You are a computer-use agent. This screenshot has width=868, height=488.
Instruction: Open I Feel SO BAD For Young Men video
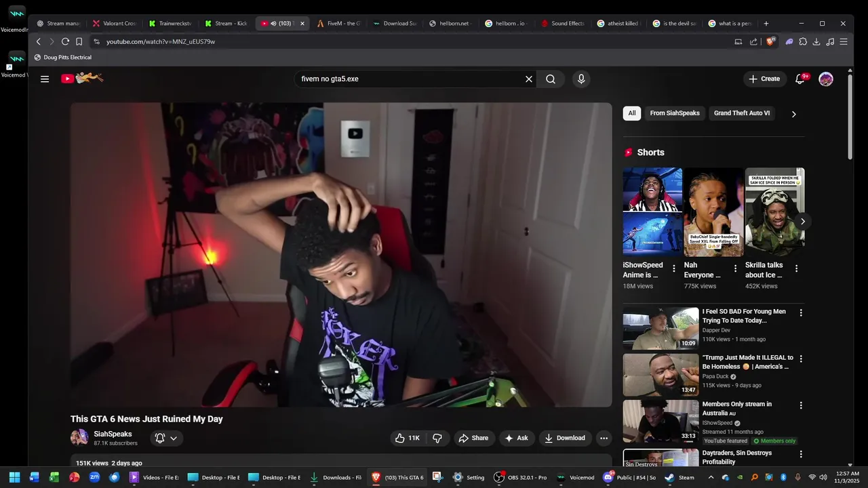coord(744,316)
